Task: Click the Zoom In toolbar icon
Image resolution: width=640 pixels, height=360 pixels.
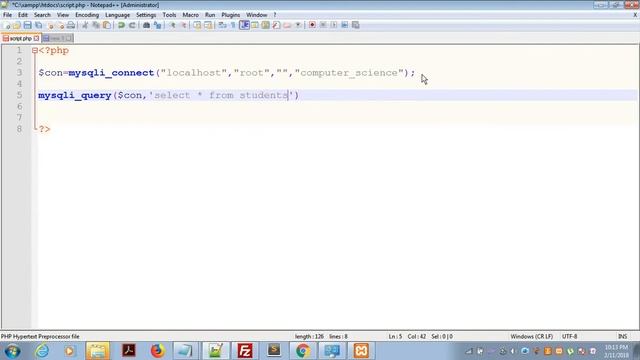Action: tap(172, 25)
